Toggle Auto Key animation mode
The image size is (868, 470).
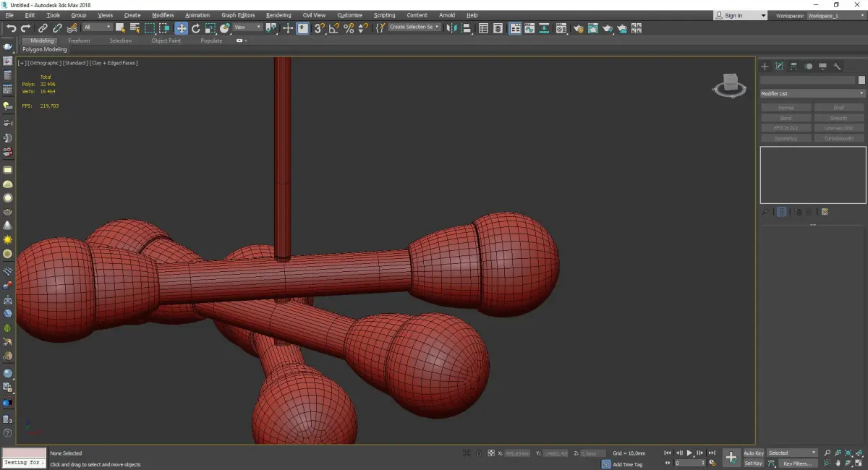click(753, 453)
